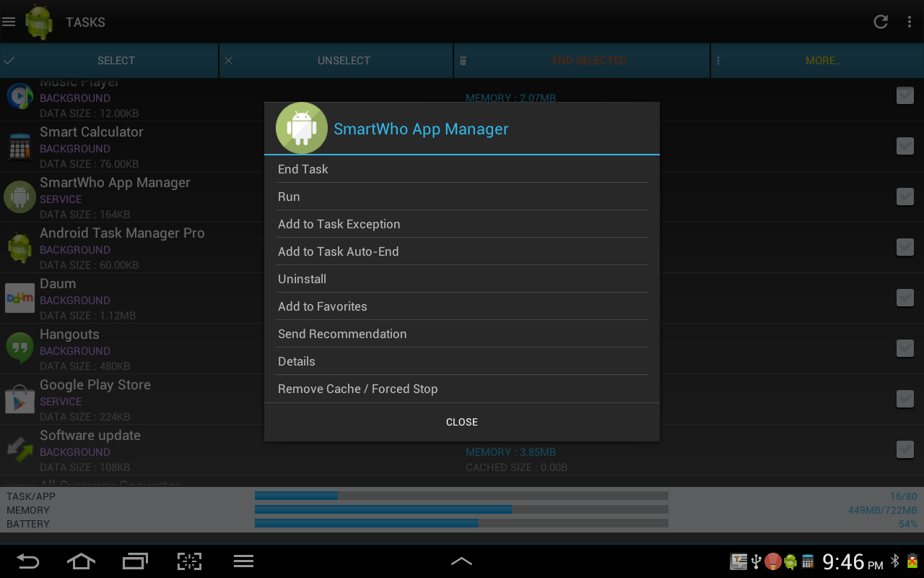Toggle the Music Player checkbox

click(x=905, y=95)
